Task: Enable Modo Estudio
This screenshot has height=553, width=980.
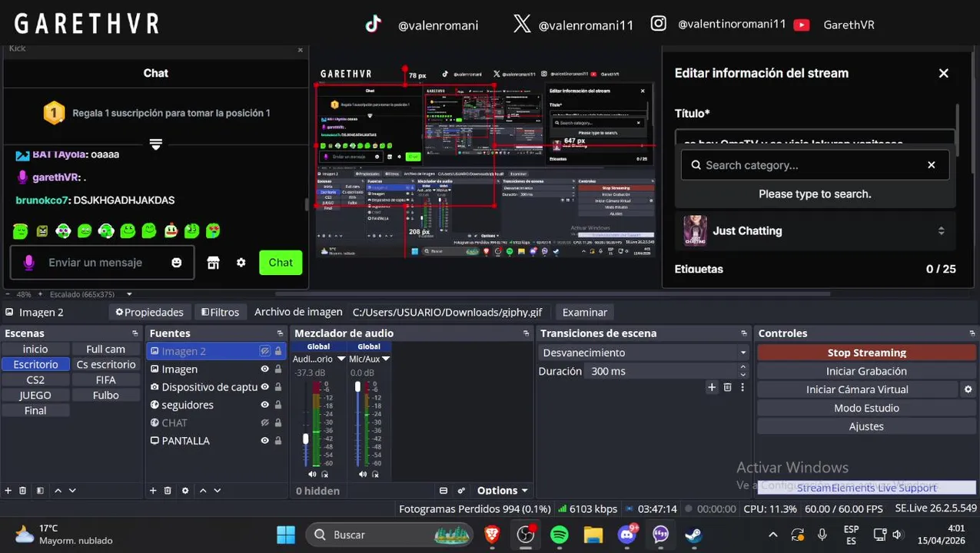Action: pyautogui.click(x=866, y=408)
